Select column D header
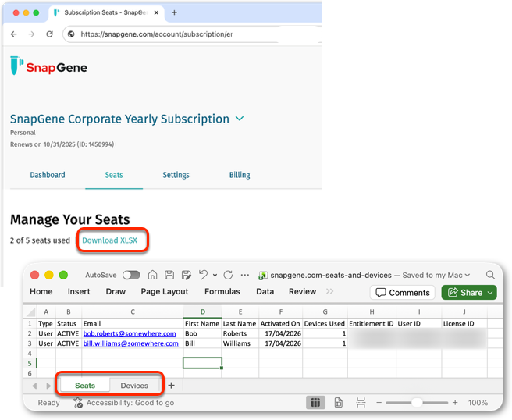The image size is (512, 420). (203, 312)
